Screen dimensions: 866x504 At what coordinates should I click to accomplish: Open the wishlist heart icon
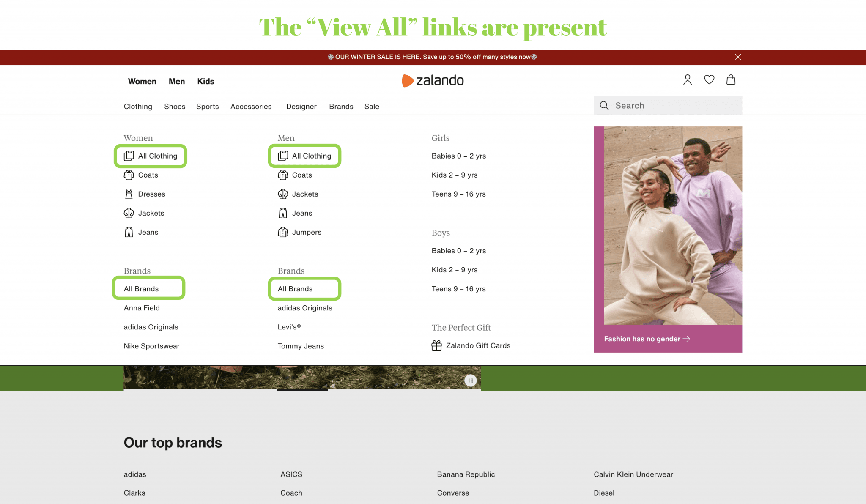[x=709, y=79]
